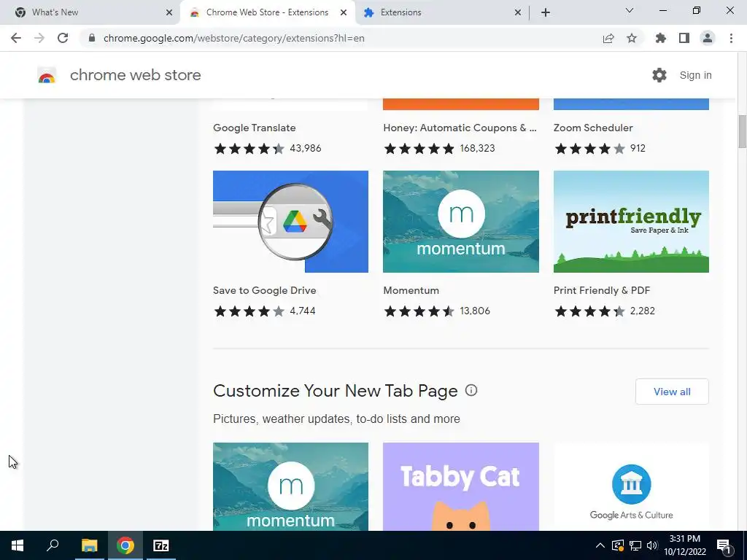
Task: Open 7-Zip from the taskbar
Action: point(161,545)
